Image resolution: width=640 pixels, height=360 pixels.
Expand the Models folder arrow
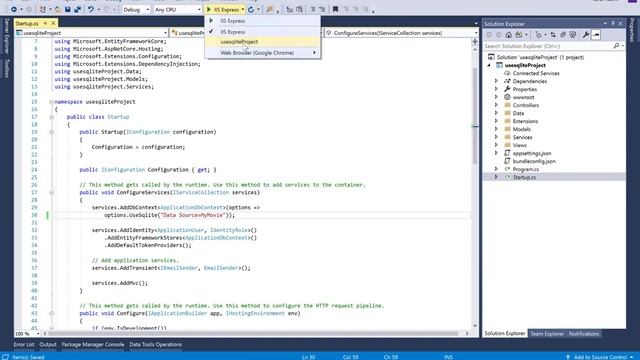coord(496,129)
